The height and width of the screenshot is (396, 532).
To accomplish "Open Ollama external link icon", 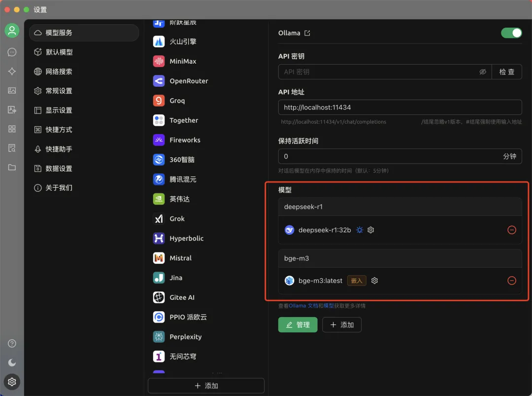I will coord(307,33).
